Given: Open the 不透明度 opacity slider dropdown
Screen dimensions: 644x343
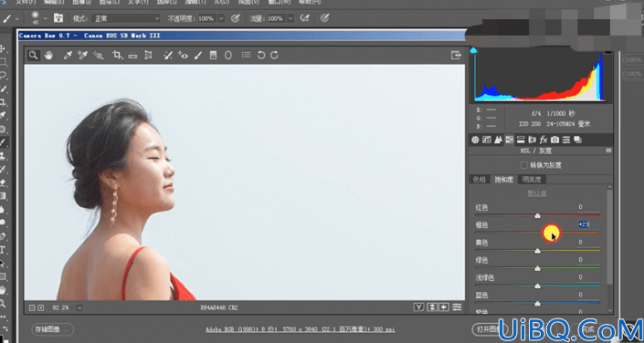Looking at the screenshot, I should [221, 18].
